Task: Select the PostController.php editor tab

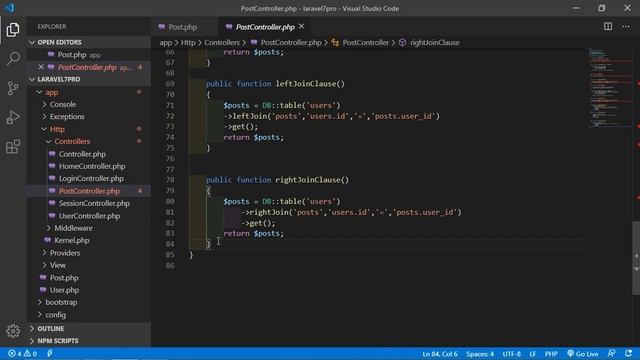Action: tap(265, 27)
